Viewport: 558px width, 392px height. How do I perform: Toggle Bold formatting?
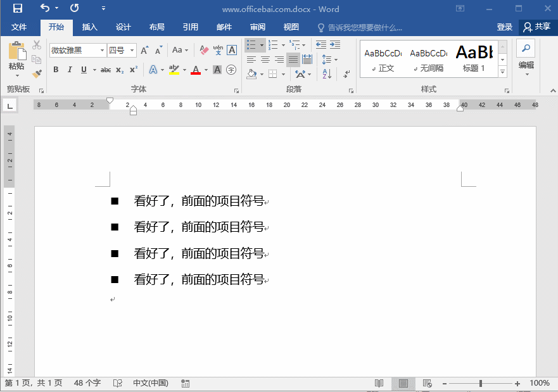[x=56, y=70]
